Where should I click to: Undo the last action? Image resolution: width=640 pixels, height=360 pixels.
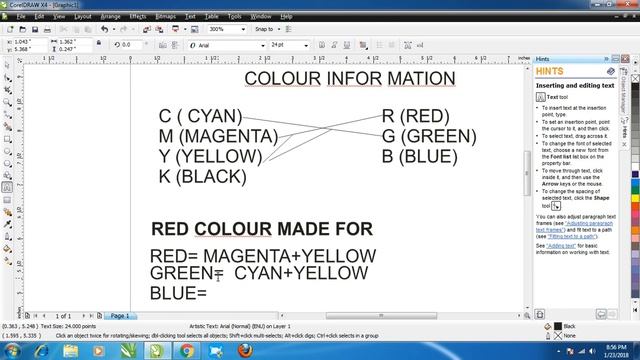coord(104,29)
